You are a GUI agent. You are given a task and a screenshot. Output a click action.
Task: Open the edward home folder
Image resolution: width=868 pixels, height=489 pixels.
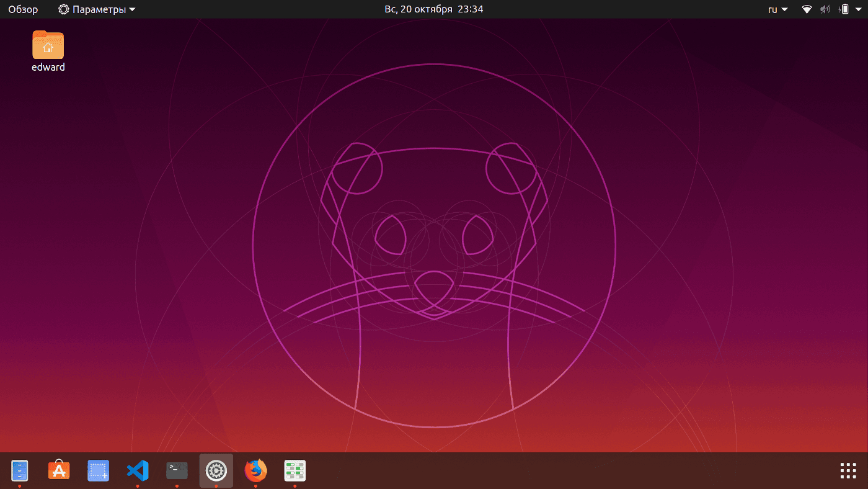(48, 51)
